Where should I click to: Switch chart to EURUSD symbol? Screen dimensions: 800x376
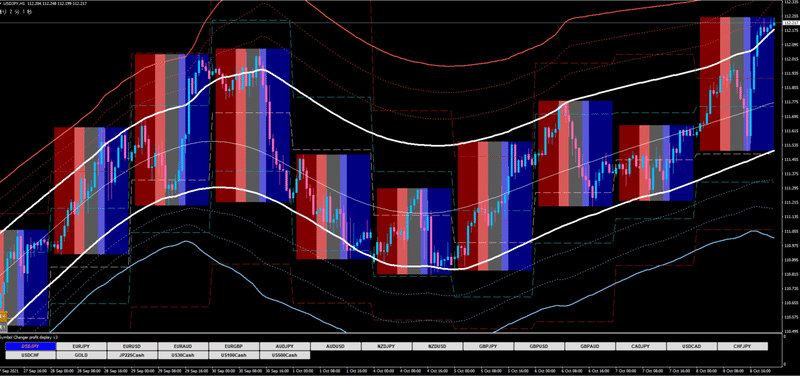click(132, 346)
